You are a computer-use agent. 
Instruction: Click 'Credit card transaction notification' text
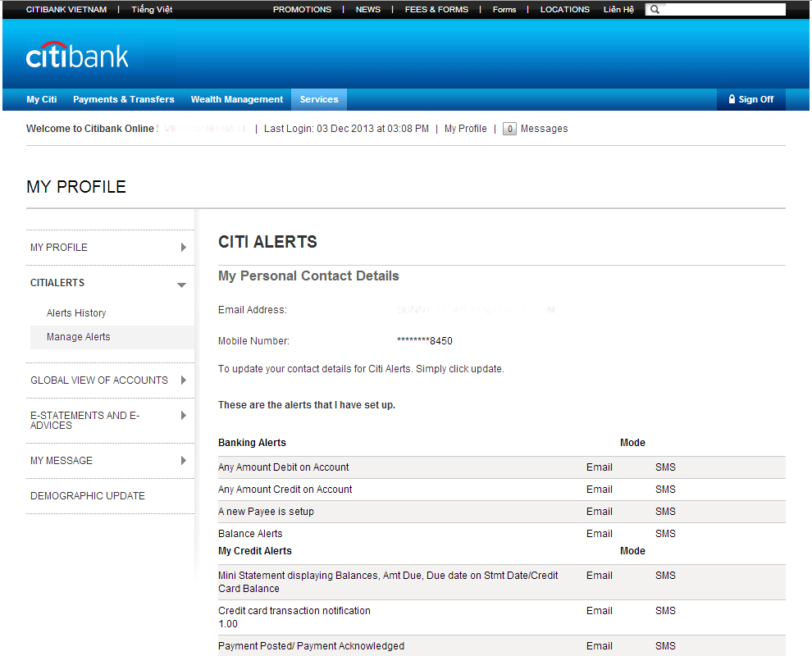point(294,610)
